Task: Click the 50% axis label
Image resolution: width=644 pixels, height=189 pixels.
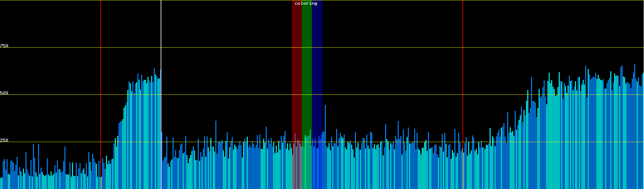Action: [4, 93]
